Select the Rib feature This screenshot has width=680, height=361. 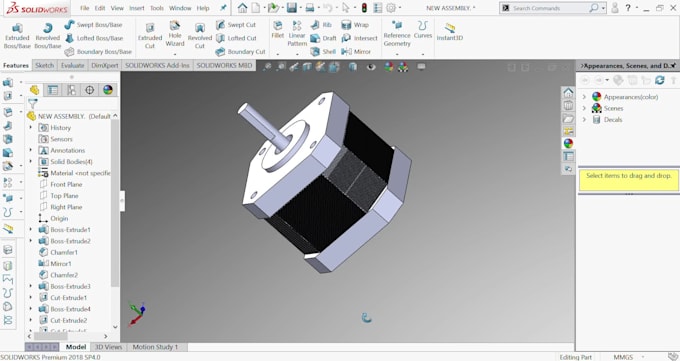pos(321,25)
